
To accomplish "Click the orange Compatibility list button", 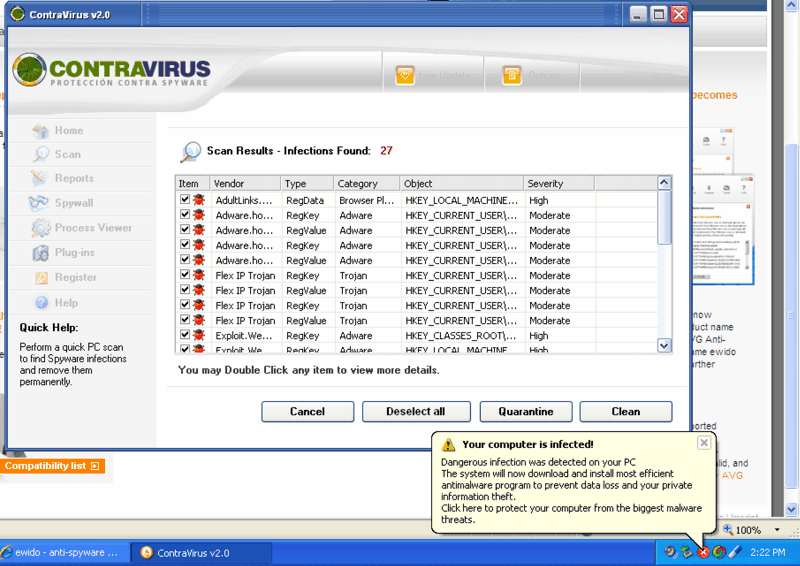I will pos(52,466).
